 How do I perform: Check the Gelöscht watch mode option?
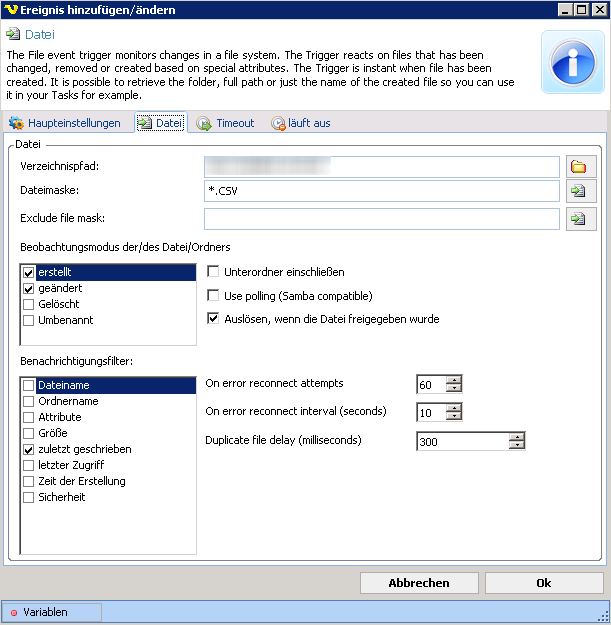coord(28,304)
